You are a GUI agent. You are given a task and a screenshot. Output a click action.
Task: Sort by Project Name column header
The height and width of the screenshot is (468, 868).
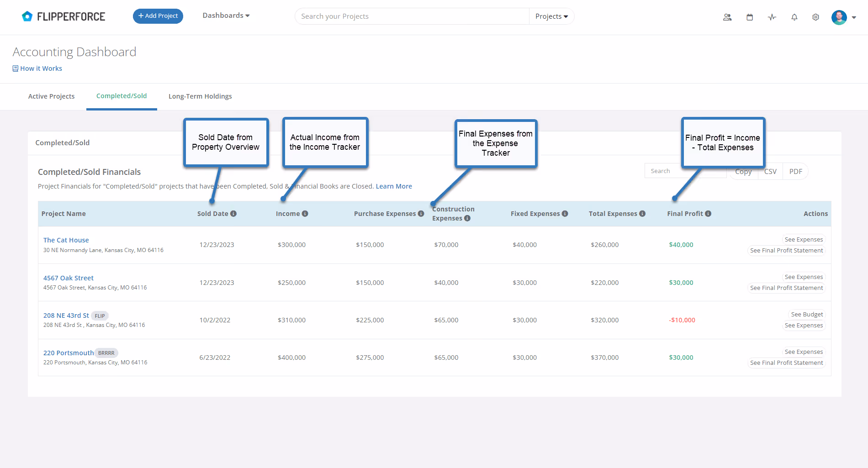[x=64, y=214]
